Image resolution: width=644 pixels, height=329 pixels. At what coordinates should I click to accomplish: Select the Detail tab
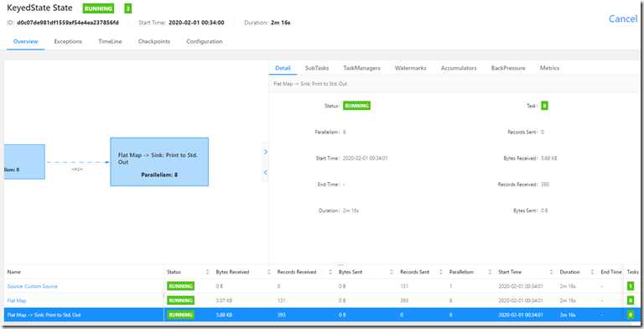click(x=283, y=68)
